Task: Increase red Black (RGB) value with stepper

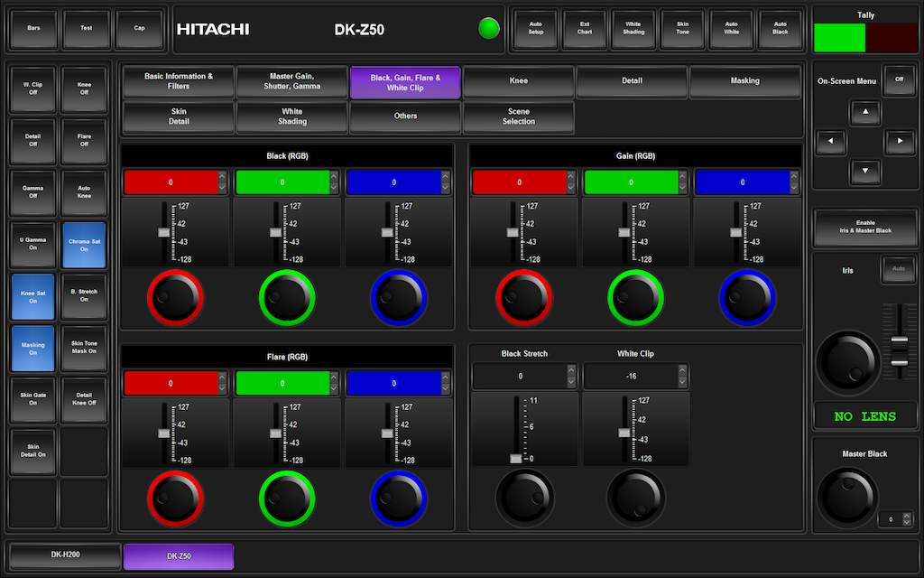Action: (222, 176)
